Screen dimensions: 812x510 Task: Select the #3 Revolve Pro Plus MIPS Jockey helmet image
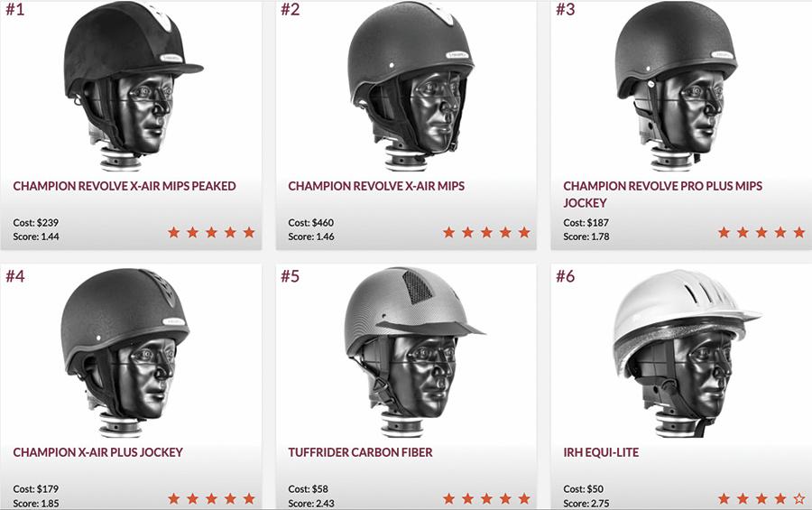click(x=676, y=86)
